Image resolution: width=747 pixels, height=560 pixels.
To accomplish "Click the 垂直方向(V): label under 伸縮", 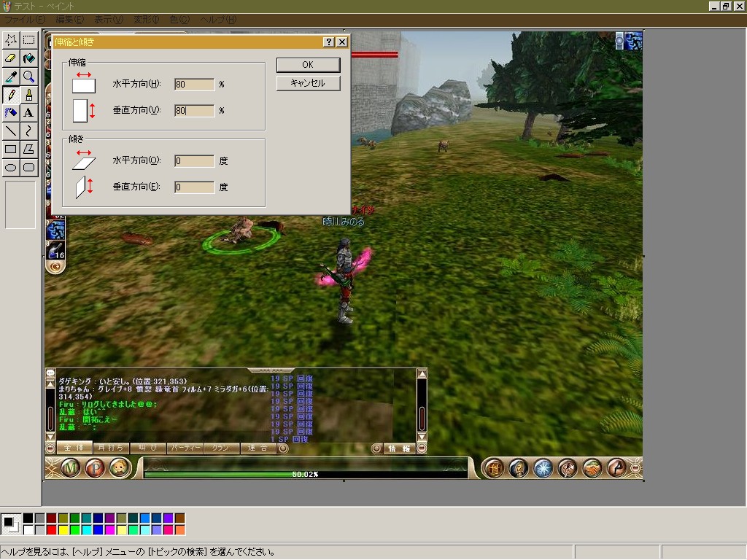I will tap(136, 110).
